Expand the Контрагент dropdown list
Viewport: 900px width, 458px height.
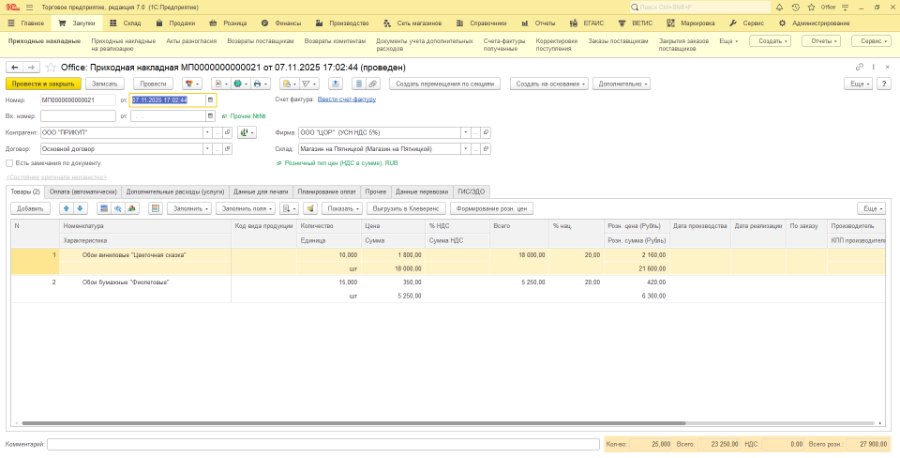(x=207, y=133)
